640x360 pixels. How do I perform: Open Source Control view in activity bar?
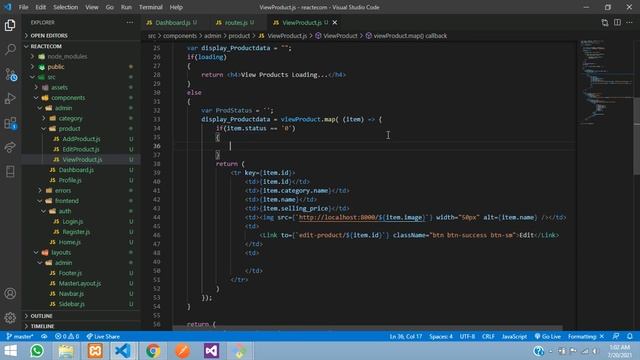click(x=10, y=74)
